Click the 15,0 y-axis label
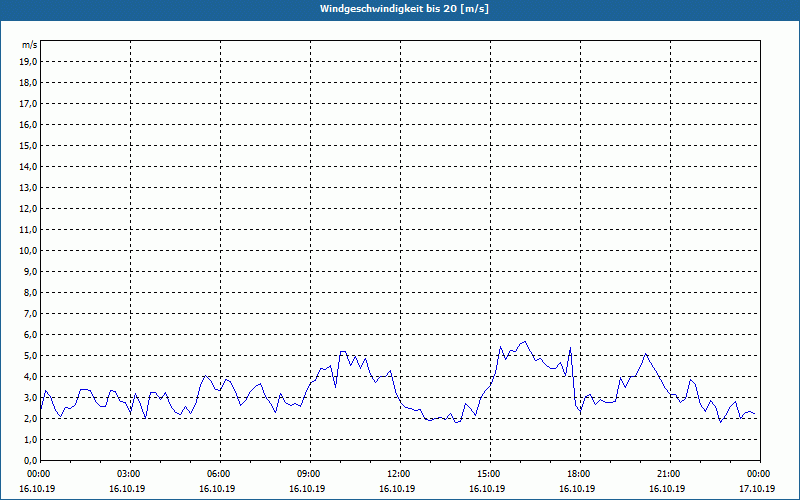 click(x=29, y=145)
